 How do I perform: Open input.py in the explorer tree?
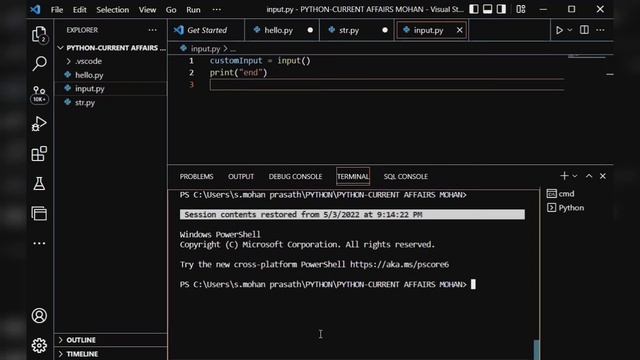pyautogui.click(x=111, y=89)
